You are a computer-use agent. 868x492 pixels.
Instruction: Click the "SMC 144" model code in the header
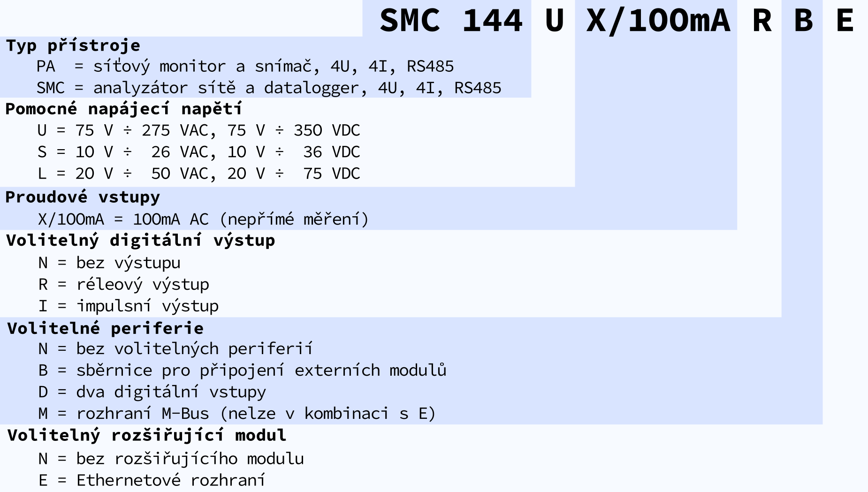450,21
